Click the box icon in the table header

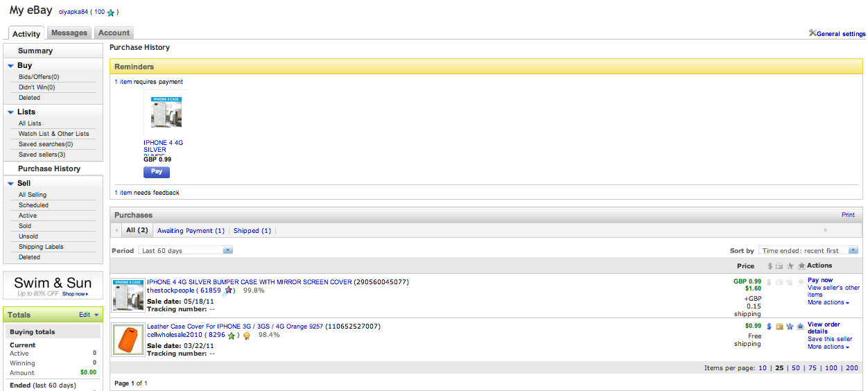coord(779,266)
